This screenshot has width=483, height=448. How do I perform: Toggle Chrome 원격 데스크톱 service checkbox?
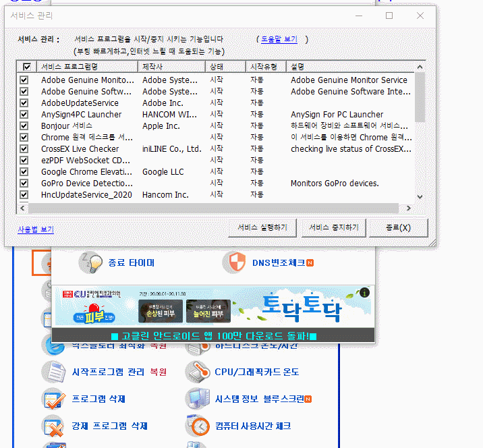click(x=24, y=138)
